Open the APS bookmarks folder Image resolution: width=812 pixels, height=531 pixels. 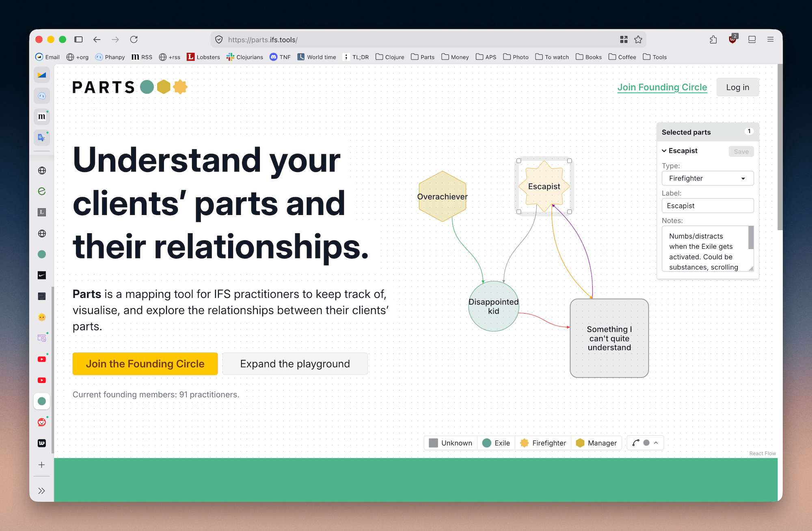click(486, 57)
